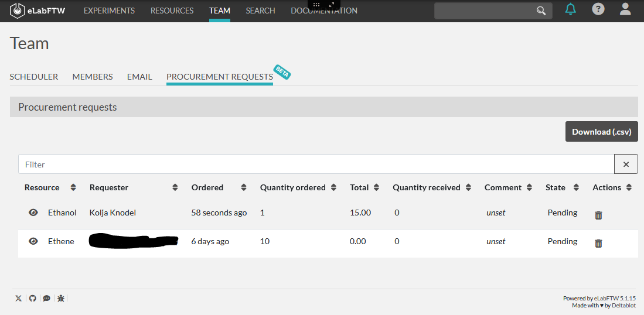The image size is (644, 315).
Task: Click the bug report icon in footer
Action: point(61,298)
